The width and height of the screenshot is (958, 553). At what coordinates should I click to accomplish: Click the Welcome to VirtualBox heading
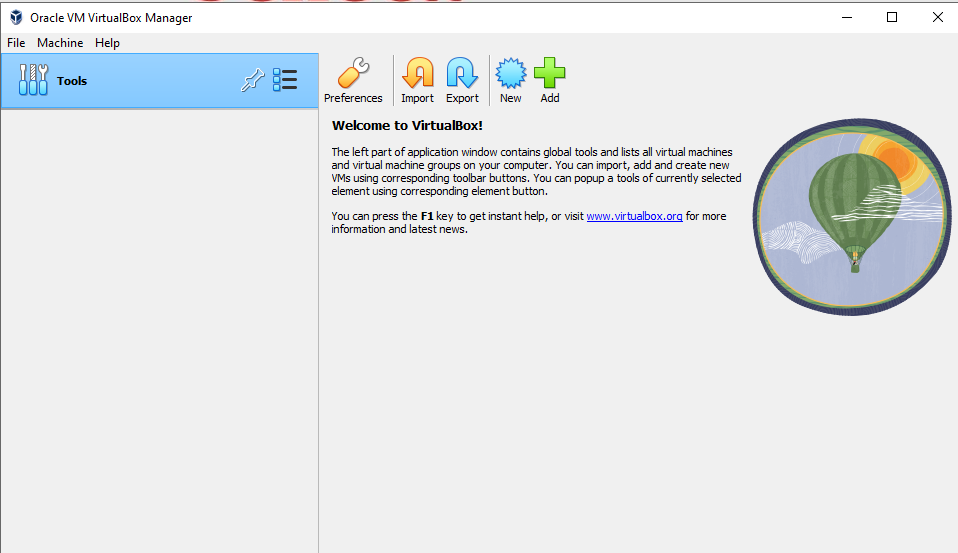point(407,126)
